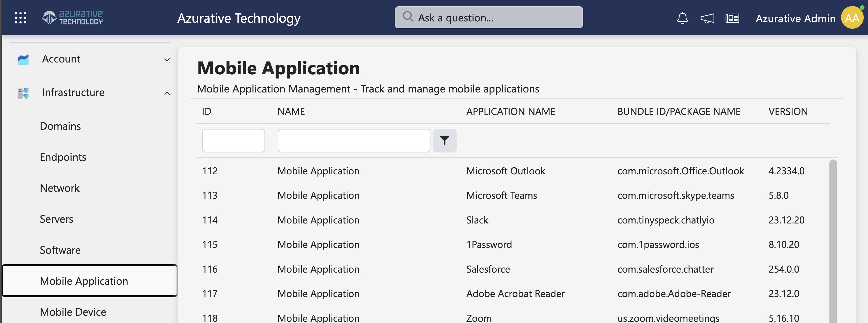Click the Azurative Technology logo

[x=72, y=17]
